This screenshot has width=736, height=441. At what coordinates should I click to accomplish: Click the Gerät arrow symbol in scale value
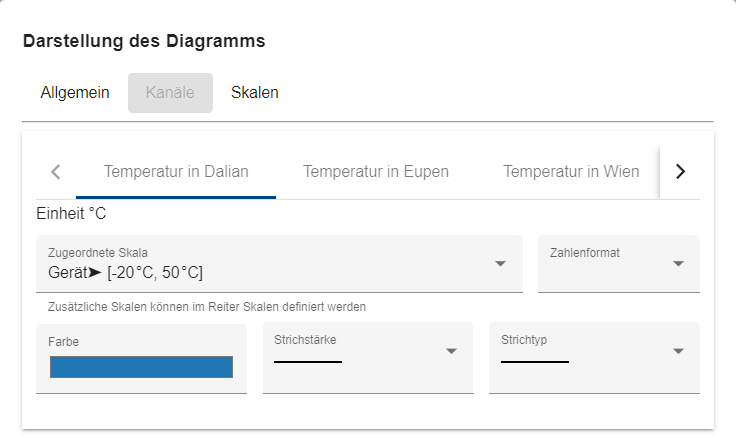(95, 272)
